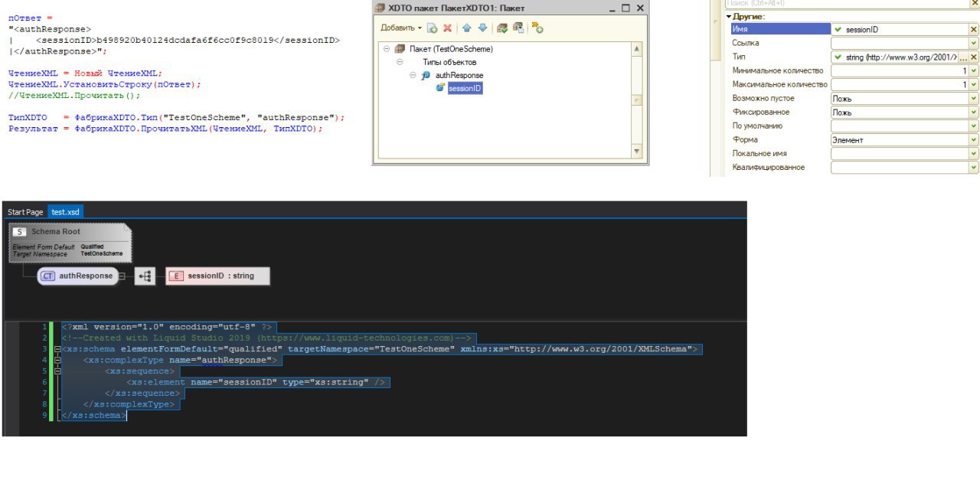Open the Локальное имя dropdown
This screenshot has height=480, width=980.
pyautogui.click(x=974, y=153)
